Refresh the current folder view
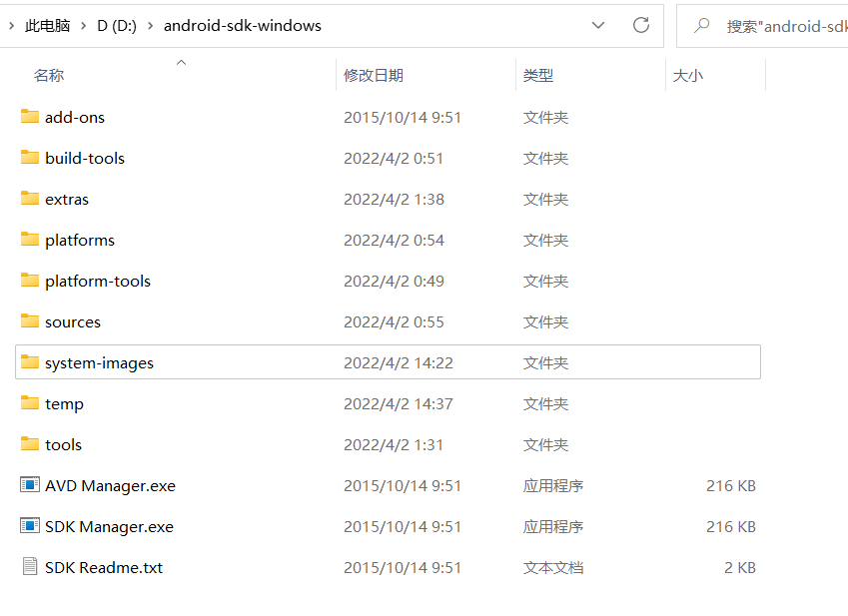The width and height of the screenshot is (848, 616). tap(641, 25)
